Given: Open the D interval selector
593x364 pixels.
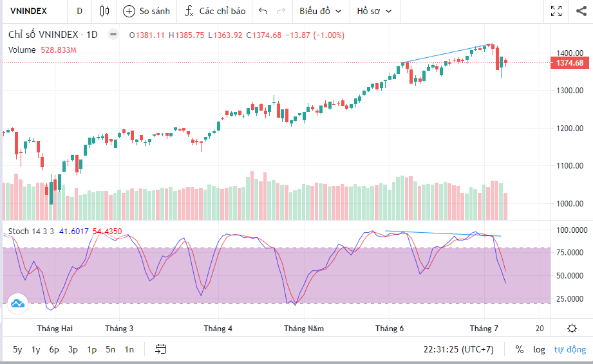Looking at the screenshot, I should coord(79,11).
